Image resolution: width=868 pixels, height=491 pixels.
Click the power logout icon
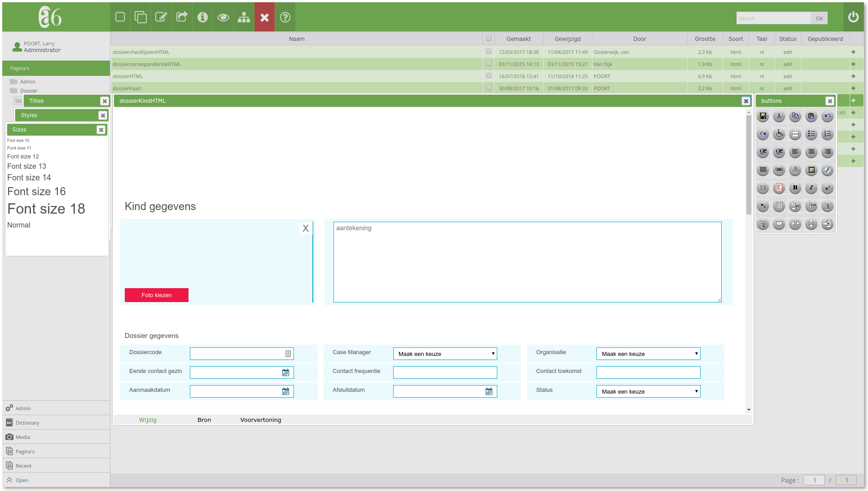coord(853,17)
